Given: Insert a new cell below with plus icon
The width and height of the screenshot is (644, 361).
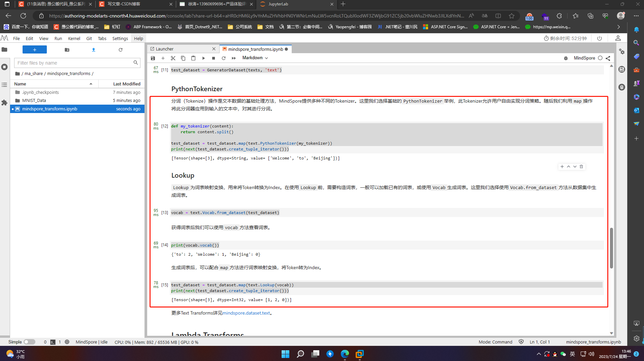Looking at the screenshot, I should 163,58.
